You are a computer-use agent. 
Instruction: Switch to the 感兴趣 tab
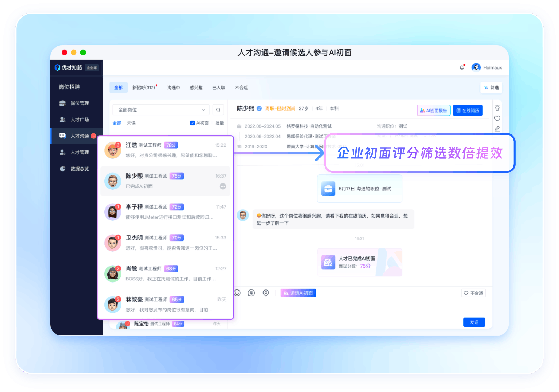pos(196,88)
